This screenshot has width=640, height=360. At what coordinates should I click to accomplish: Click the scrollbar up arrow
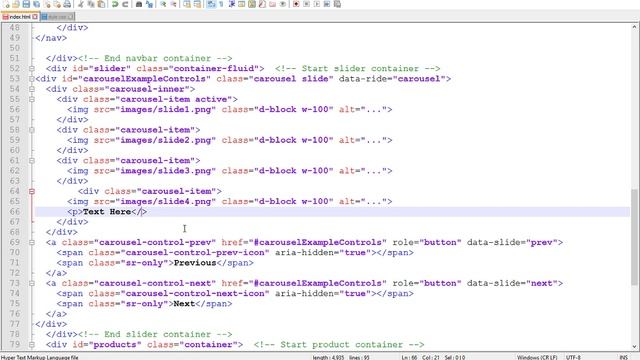tap(634, 27)
